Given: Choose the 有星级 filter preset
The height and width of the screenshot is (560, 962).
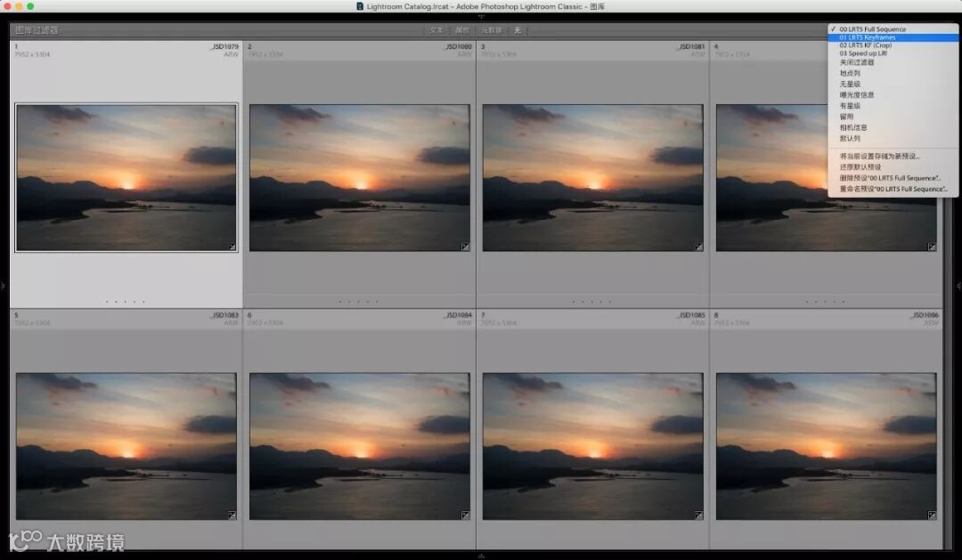Looking at the screenshot, I should pos(893,106).
